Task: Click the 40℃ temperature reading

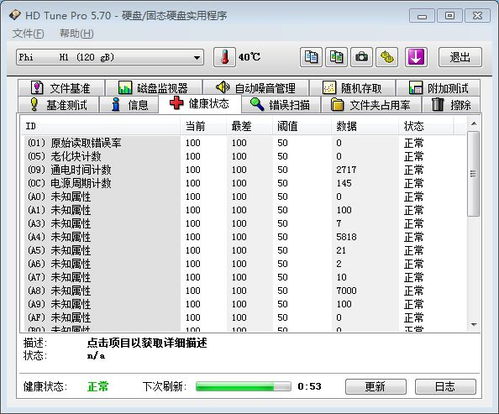Action: coord(249,57)
